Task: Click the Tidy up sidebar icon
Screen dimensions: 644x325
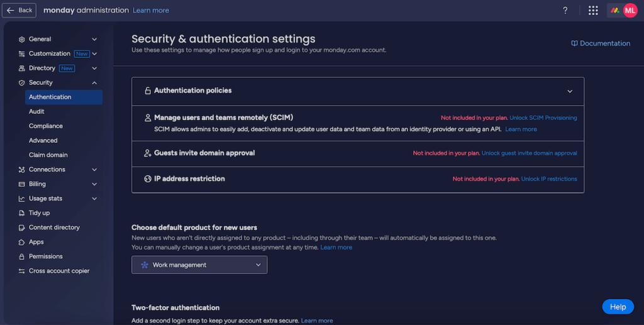Action: (x=22, y=213)
